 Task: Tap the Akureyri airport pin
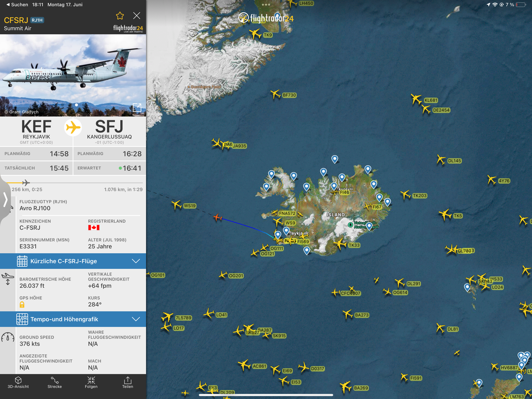[x=334, y=186]
